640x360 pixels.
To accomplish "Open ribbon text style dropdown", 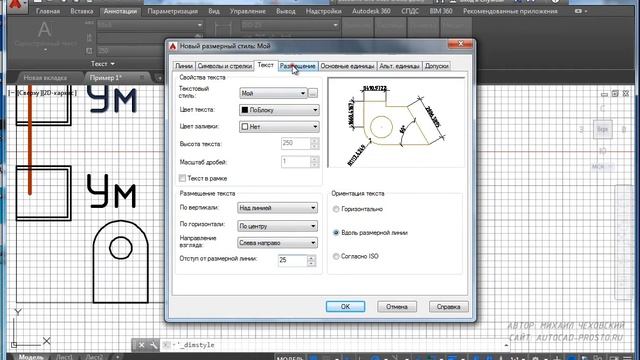I will (150, 25).
